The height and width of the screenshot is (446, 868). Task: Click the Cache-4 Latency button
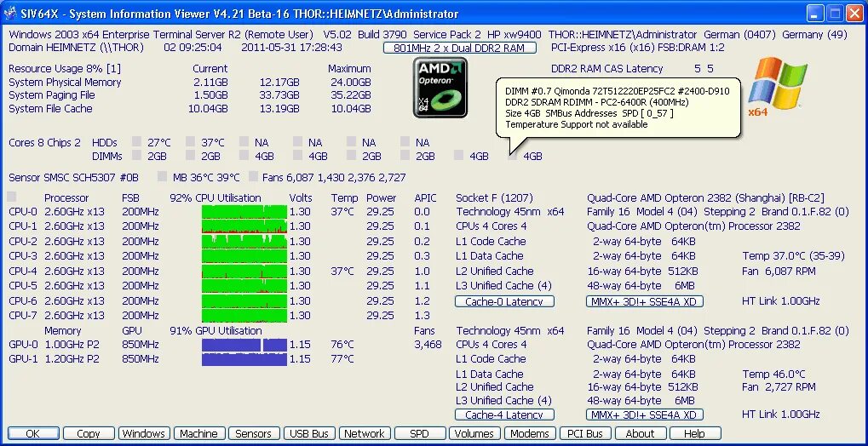[x=504, y=415]
